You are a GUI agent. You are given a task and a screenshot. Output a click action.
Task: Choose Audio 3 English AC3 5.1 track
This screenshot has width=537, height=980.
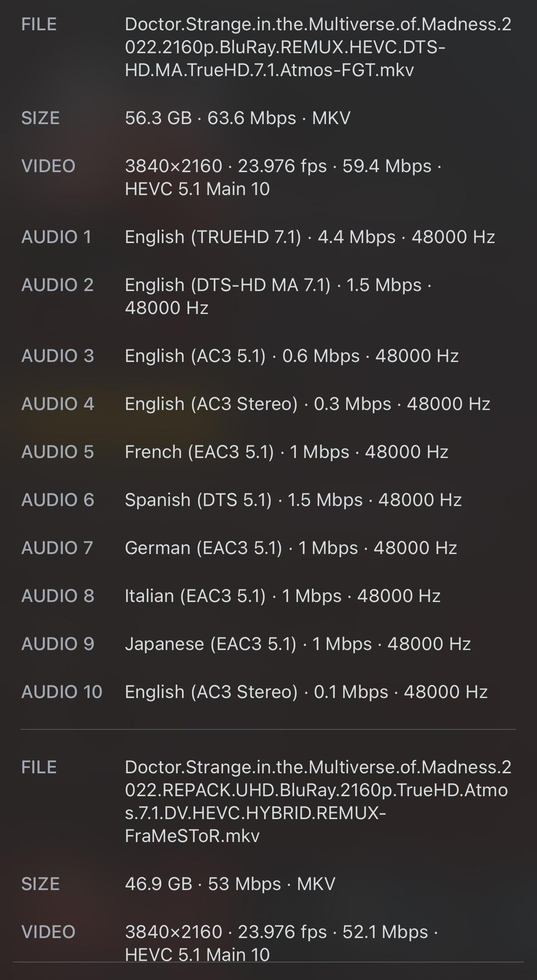coord(291,356)
